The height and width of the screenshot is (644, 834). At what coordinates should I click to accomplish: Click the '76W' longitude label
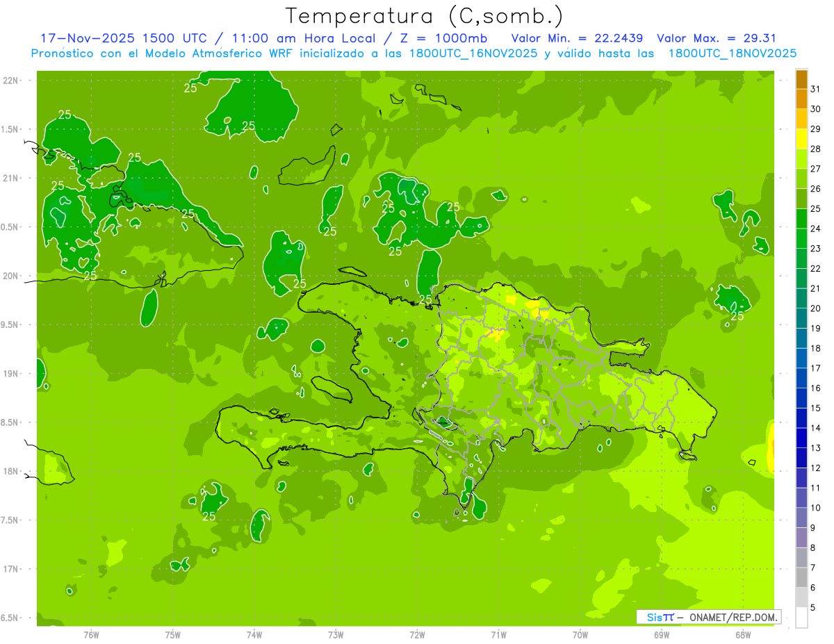point(91,634)
